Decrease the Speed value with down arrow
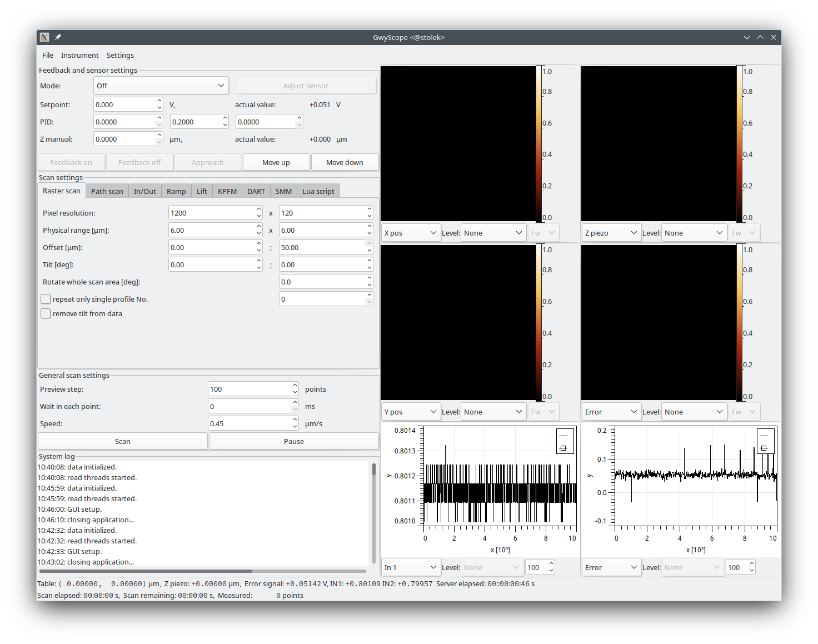The height and width of the screenshot is (644, 818). click(295, 427)
